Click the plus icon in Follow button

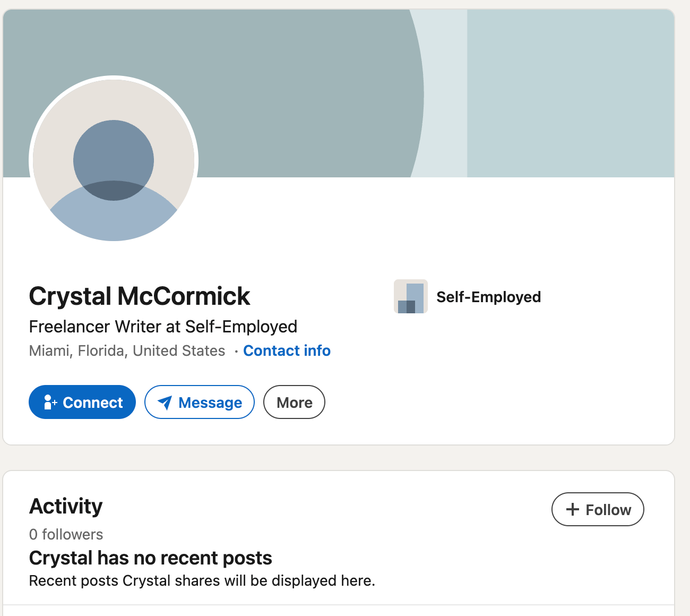tap(572, 509)
